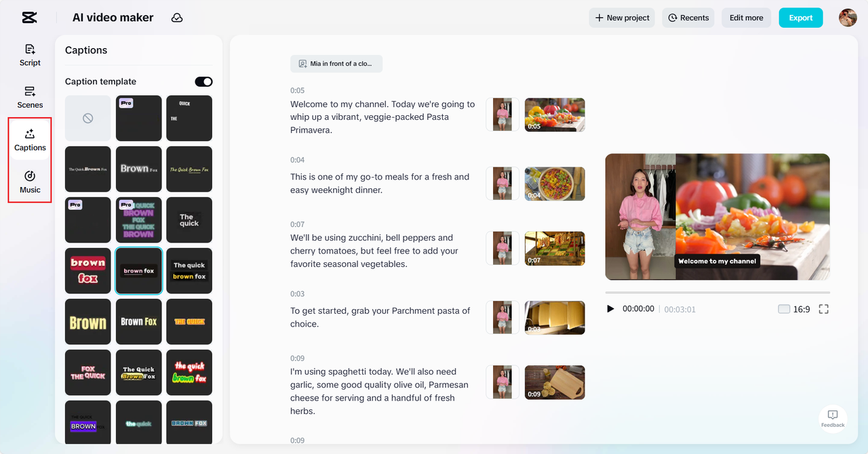Create a New project
This screenshot has height=454, width=868.
click(622, 18)
